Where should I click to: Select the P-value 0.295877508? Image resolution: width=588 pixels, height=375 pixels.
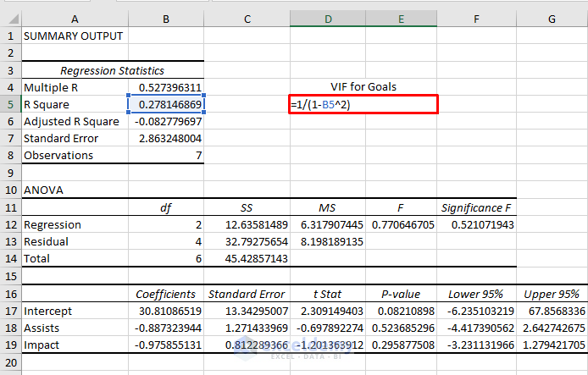pyautogui.click(x=403, y=345)
